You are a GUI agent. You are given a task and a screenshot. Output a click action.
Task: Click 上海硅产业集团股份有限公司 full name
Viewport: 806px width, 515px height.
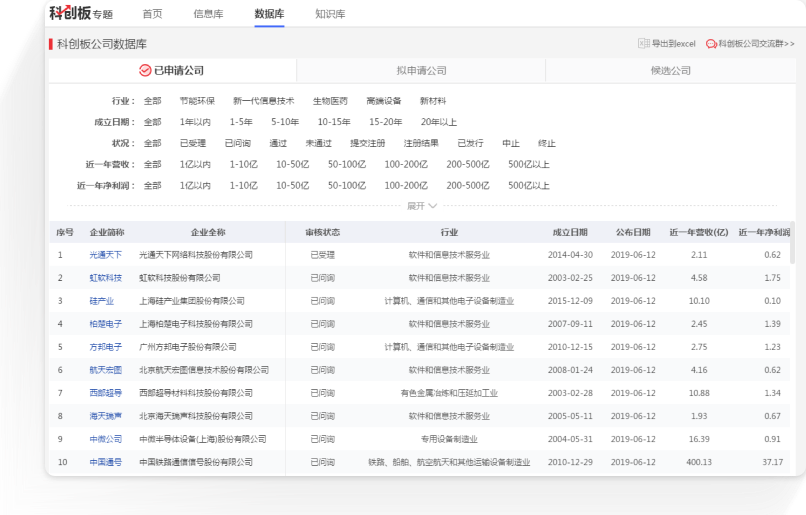pyautogui.click(x=192, y=301)
